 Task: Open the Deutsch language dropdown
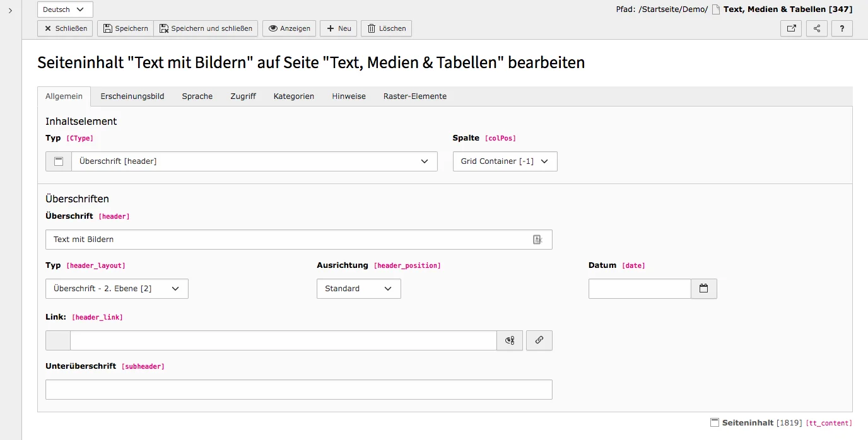click(64, 9)
